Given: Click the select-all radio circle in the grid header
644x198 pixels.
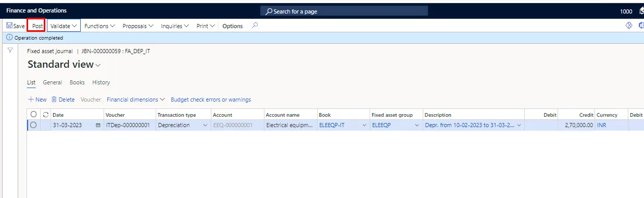Looking at the screenshot, I should (x=34, y=115).
